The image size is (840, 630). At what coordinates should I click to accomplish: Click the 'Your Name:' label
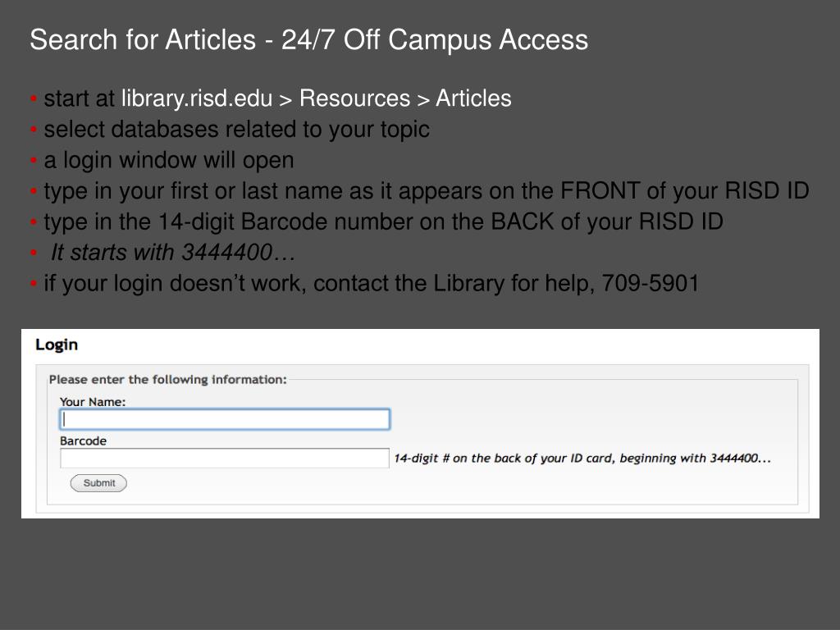point(93,402)
